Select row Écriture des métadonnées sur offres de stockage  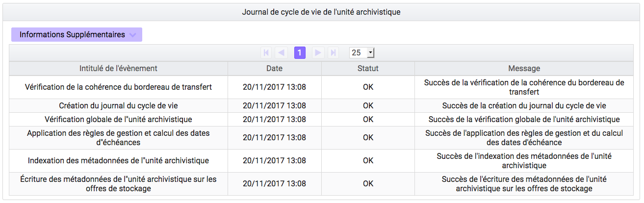321,184
